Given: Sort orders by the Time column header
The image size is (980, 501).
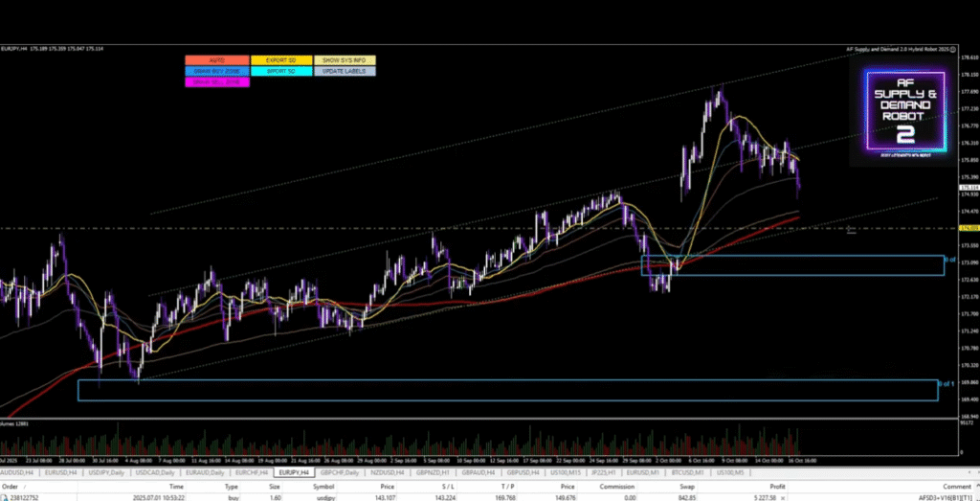Looking at the screenshot, I should (x=176, y=486).
